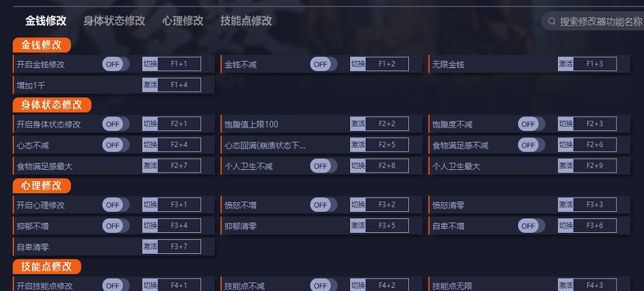
Task: Toggle 开启金钱修改 switch
Action: pos(116,64)
